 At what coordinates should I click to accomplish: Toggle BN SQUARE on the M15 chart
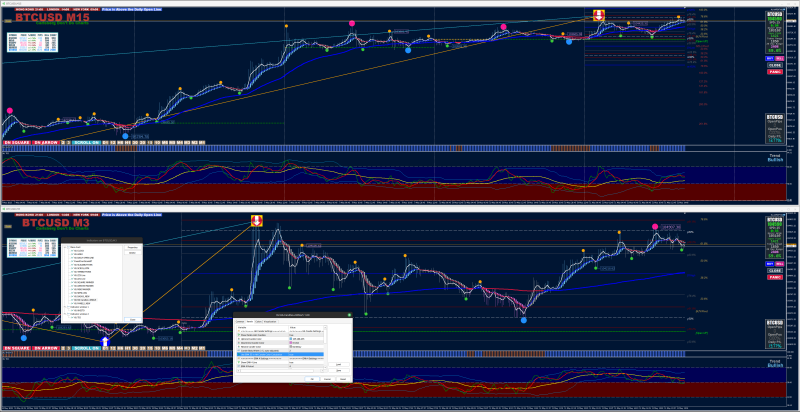point(17,143)
